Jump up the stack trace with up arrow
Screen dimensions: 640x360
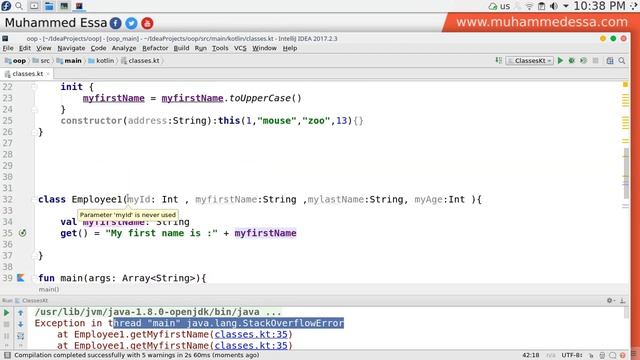(x=20, y=313)
